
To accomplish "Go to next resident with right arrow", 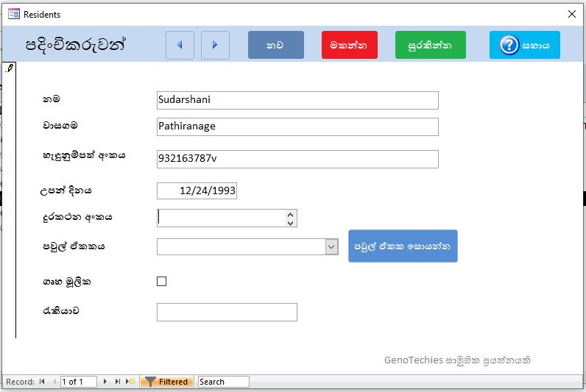I will (215, 45).
